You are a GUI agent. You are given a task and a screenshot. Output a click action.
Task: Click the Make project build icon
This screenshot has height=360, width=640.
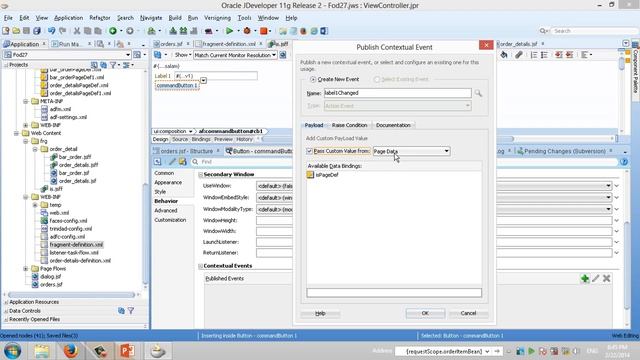click(173, 31)
